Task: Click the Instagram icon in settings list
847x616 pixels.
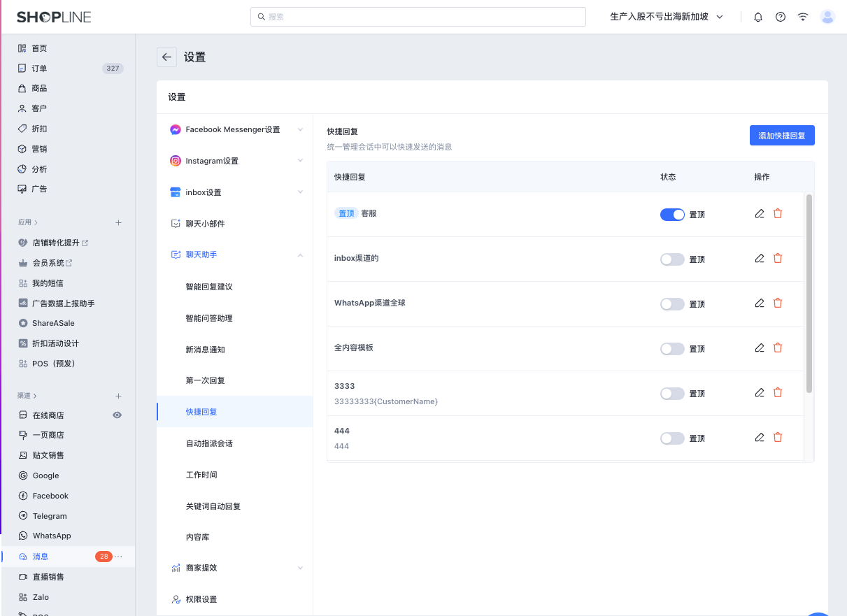Action: pos(176,161)
